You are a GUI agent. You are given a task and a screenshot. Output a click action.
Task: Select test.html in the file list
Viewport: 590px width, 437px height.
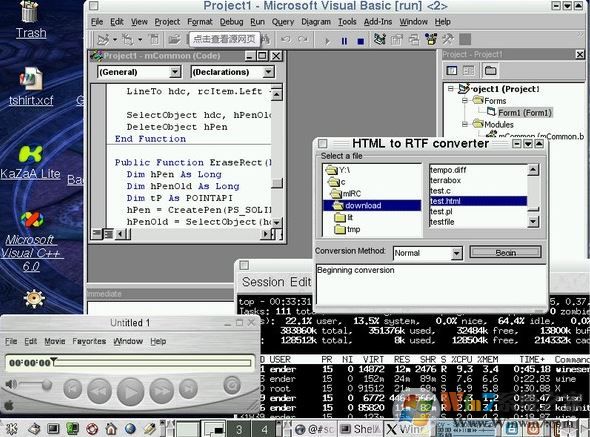478,201
